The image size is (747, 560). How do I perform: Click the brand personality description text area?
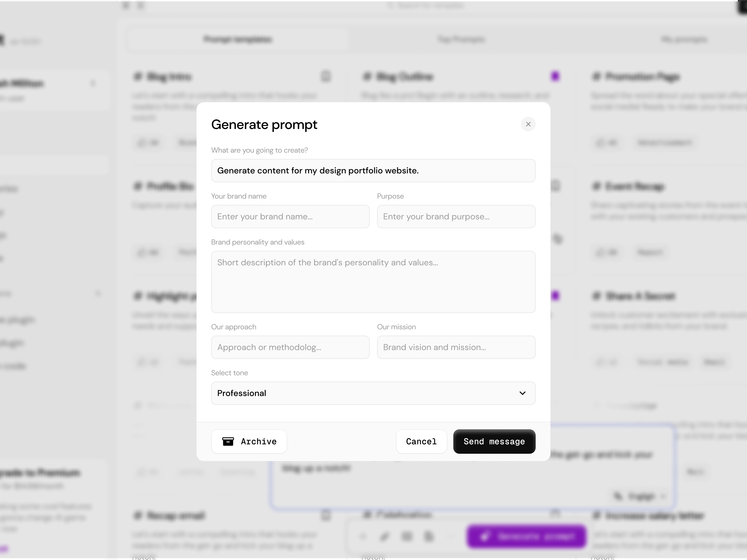pos(373,282)
